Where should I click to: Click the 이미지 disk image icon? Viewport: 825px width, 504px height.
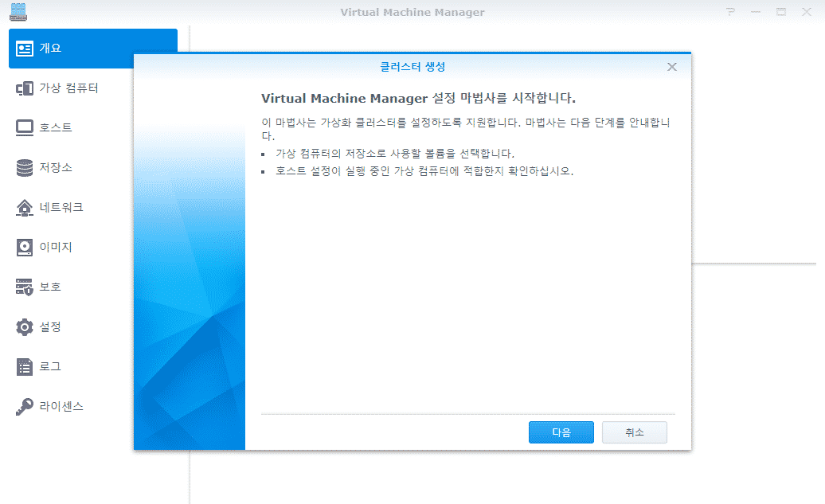[24, 248]
